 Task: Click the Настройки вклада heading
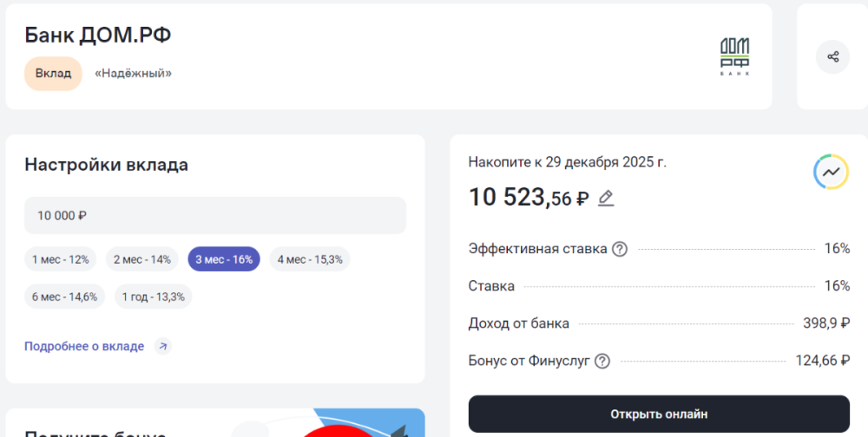pyautogui.click(x=106, y=166)
